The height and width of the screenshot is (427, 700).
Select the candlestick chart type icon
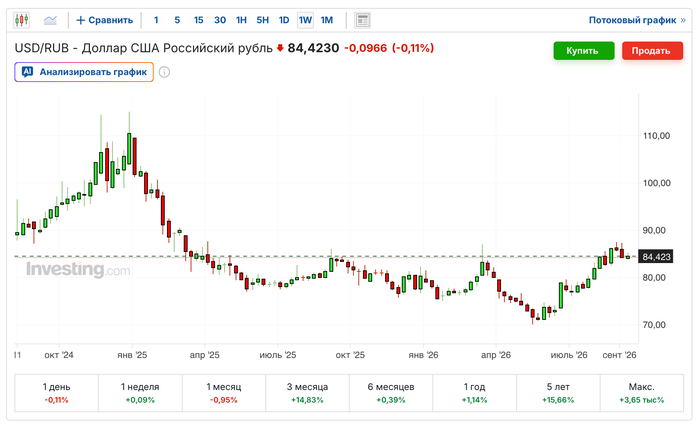(21, 20)
